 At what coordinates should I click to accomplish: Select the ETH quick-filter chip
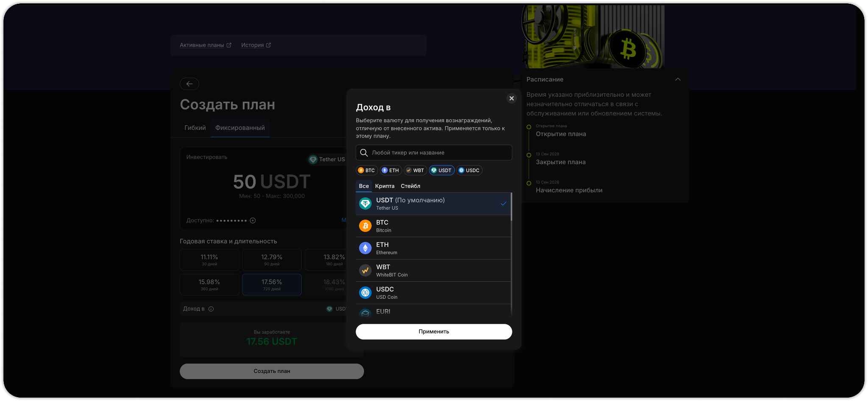click(390, 171)
